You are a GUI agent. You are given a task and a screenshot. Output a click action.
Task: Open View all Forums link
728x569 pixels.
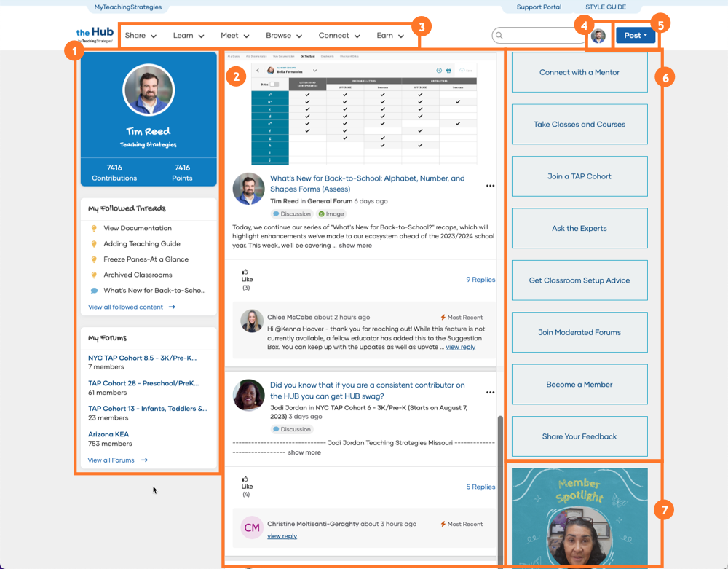(117, 460)
